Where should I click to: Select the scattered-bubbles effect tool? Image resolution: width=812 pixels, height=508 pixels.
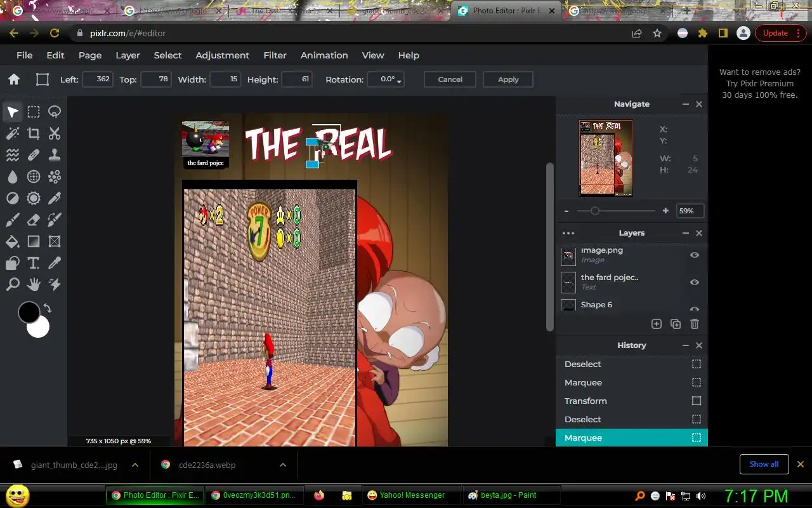[55, 177]
